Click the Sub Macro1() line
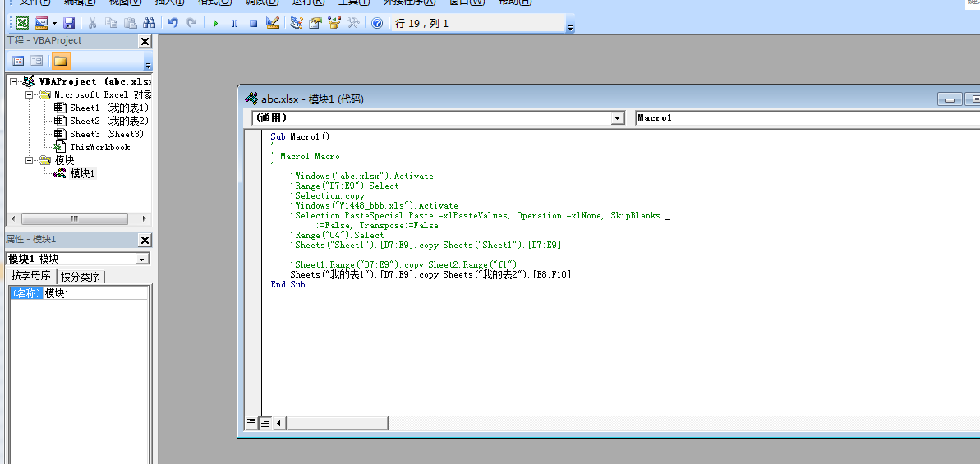The width and height of the screenshot is (980, 464). pyautogui.click(x=300, y=136)
